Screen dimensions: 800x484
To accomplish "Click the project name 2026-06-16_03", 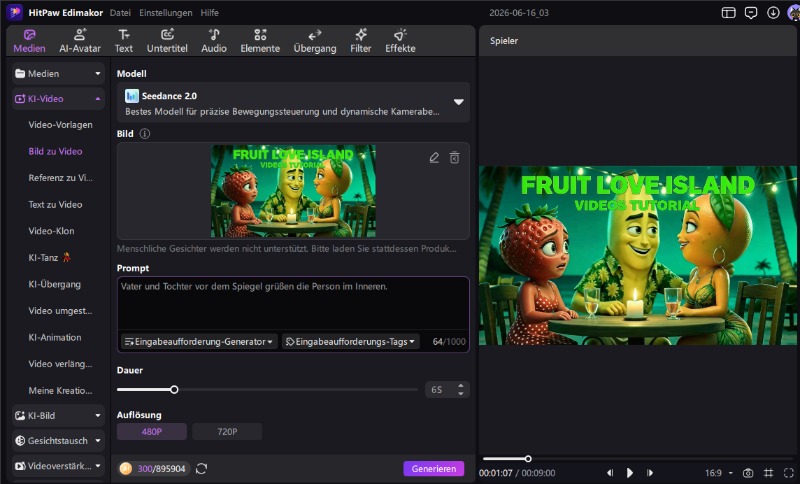I will pos(519,13).
